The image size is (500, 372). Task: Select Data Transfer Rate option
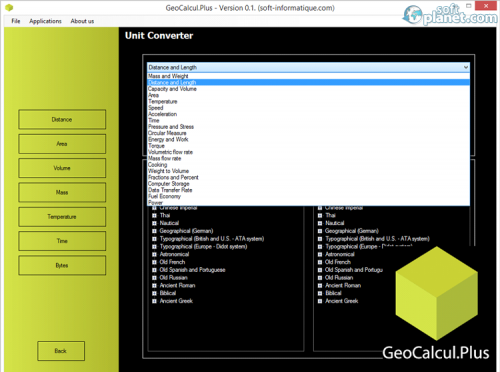(x=308, y=190)
